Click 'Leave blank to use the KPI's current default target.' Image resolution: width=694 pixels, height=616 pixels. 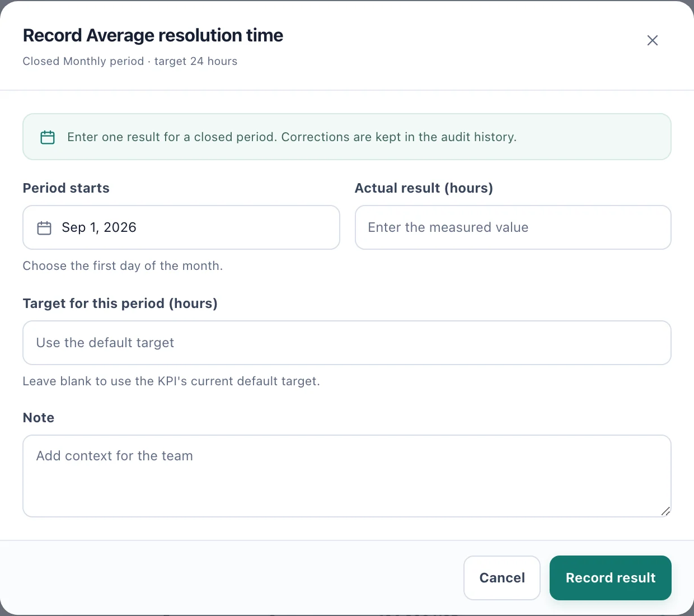click(x=171, y=381)
